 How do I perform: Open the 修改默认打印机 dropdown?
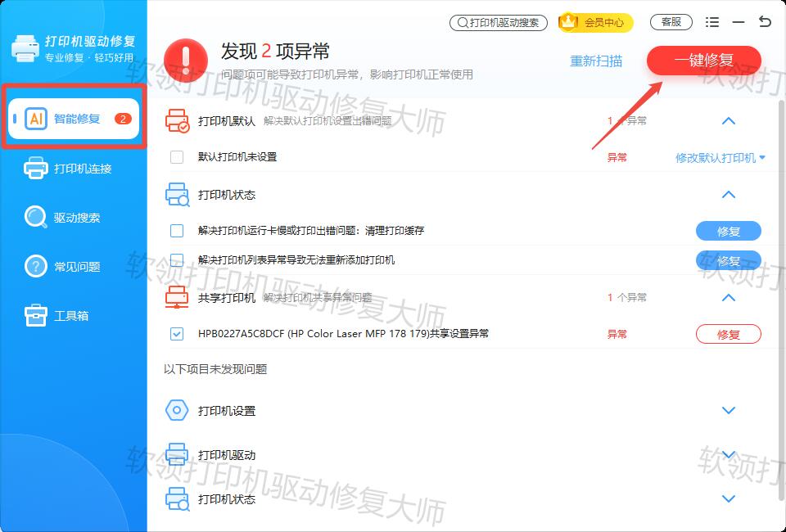(x=720, y=158)
